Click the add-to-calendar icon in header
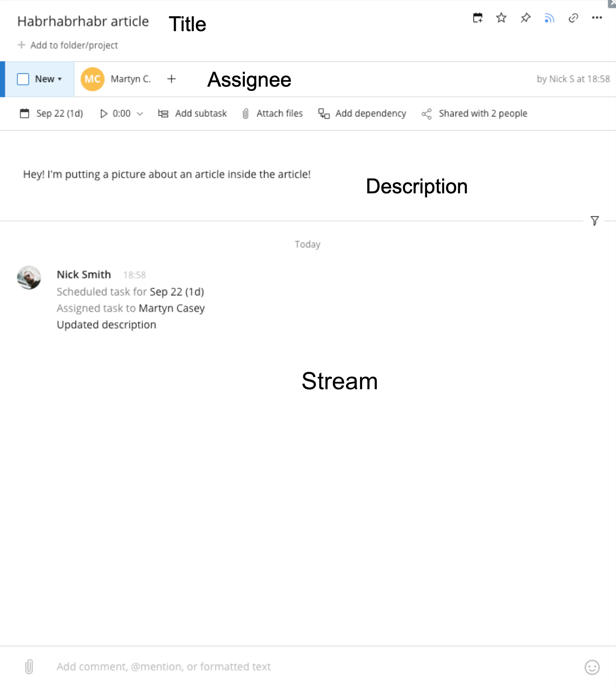Viewport: 616px width, 688px height. tap(478, 18)
